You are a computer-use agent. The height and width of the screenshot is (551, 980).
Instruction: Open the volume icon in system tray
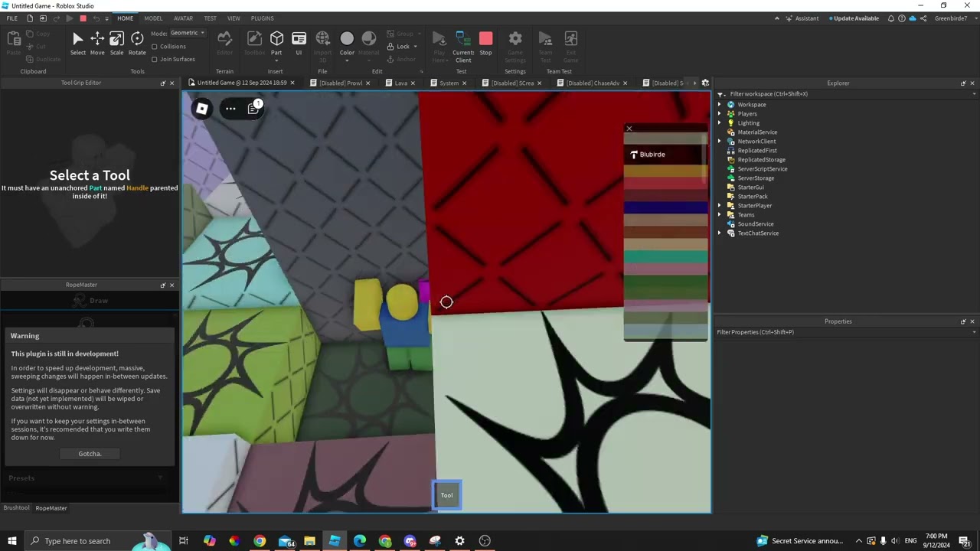896,541
